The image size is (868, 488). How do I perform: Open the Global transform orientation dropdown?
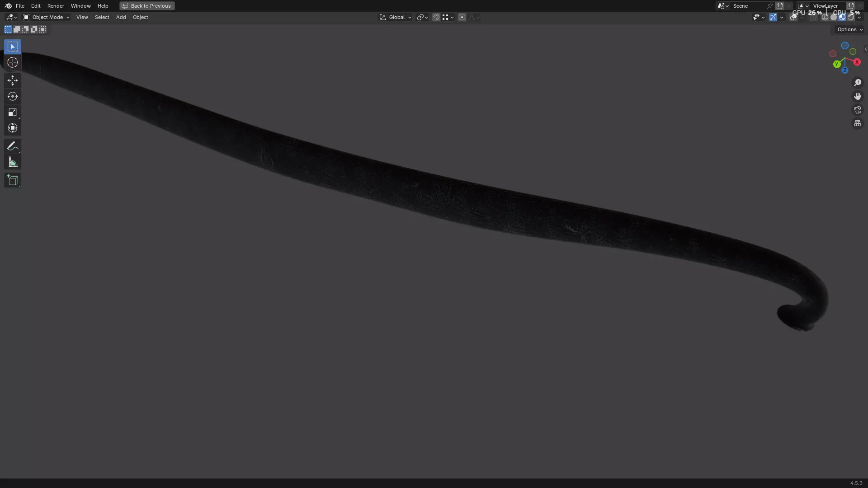tap(396, 17)
